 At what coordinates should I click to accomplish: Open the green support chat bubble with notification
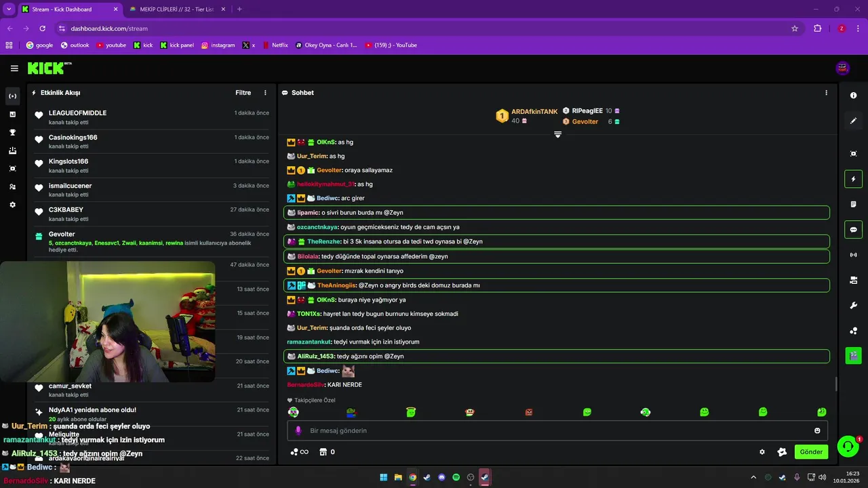click(x=848, y=446)
